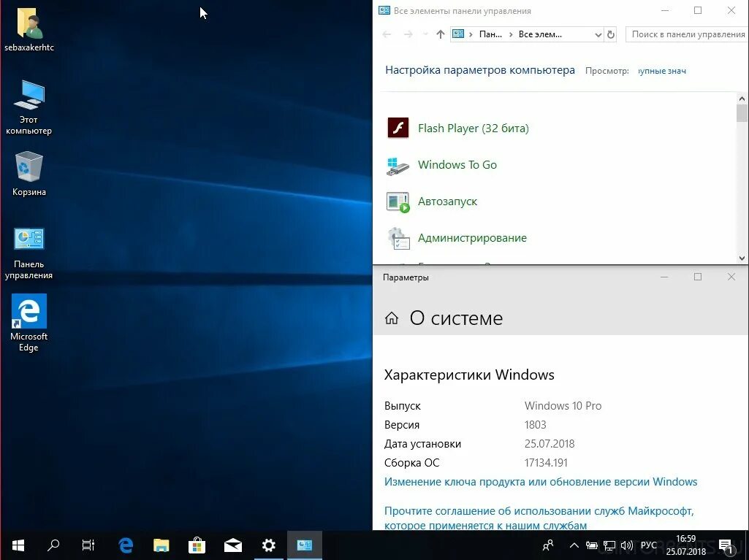Switch input language РУС indicator

tap(648, 545)
